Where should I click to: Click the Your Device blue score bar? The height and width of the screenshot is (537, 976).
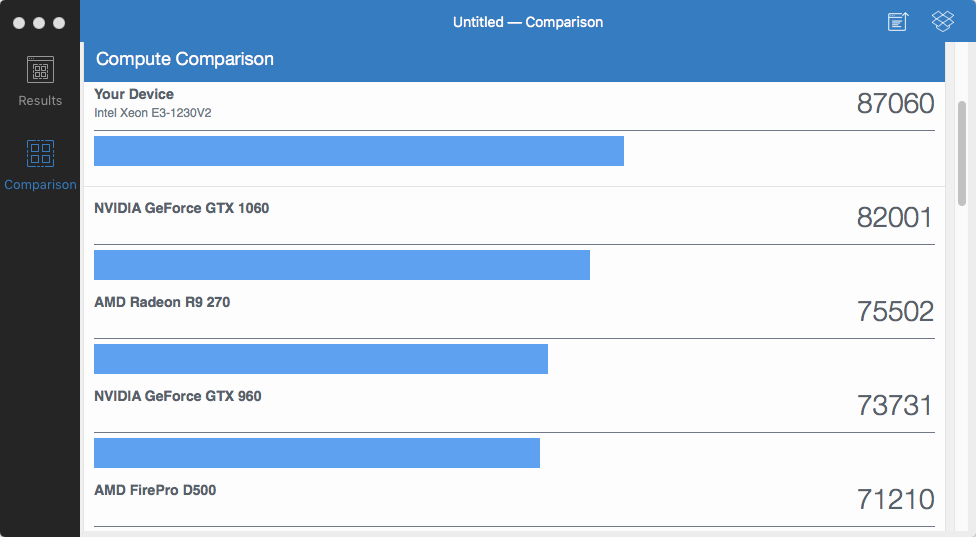358,151
